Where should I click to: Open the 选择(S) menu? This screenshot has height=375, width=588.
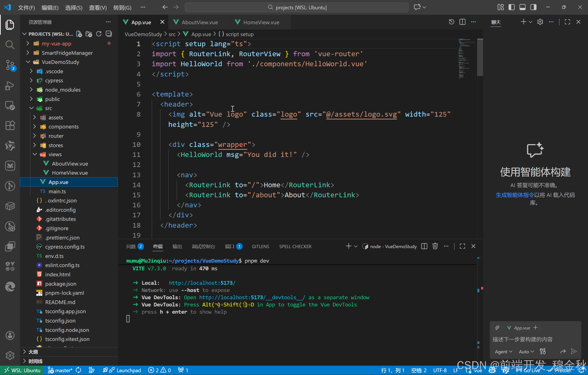click(x=73, y=7)
